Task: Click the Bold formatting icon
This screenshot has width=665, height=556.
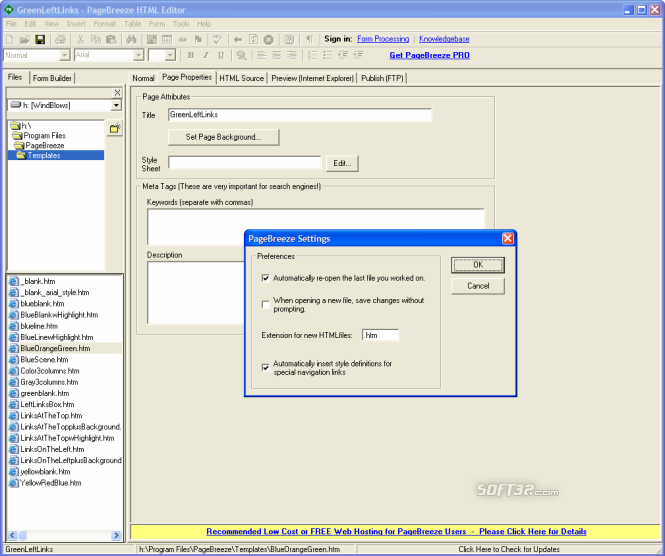Action: 191,55
